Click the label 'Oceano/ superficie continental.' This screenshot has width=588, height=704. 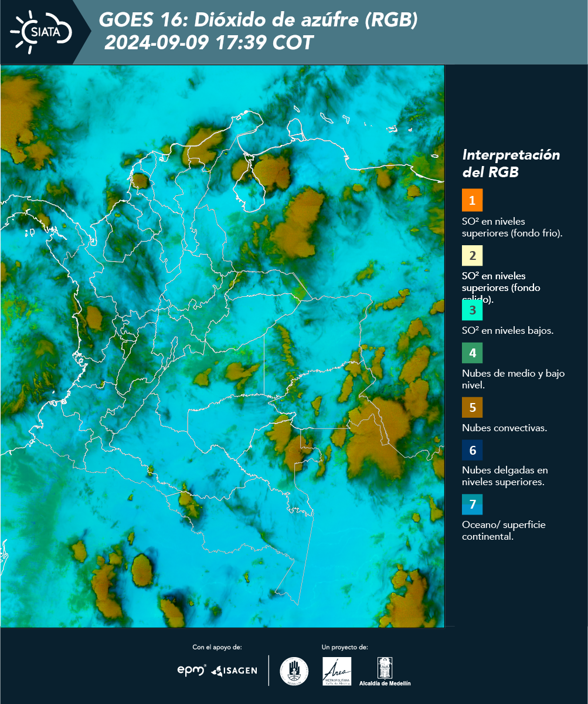pos(504,530)
